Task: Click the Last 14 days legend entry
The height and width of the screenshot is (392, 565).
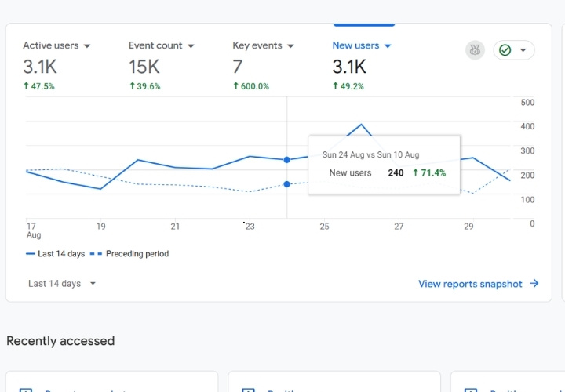Action: click(56, 254)
